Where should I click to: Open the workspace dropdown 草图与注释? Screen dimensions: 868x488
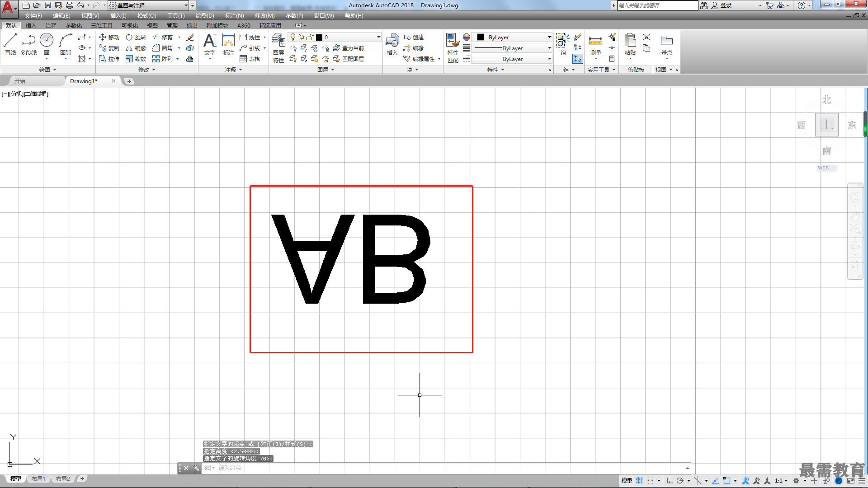tap(149, 5)
